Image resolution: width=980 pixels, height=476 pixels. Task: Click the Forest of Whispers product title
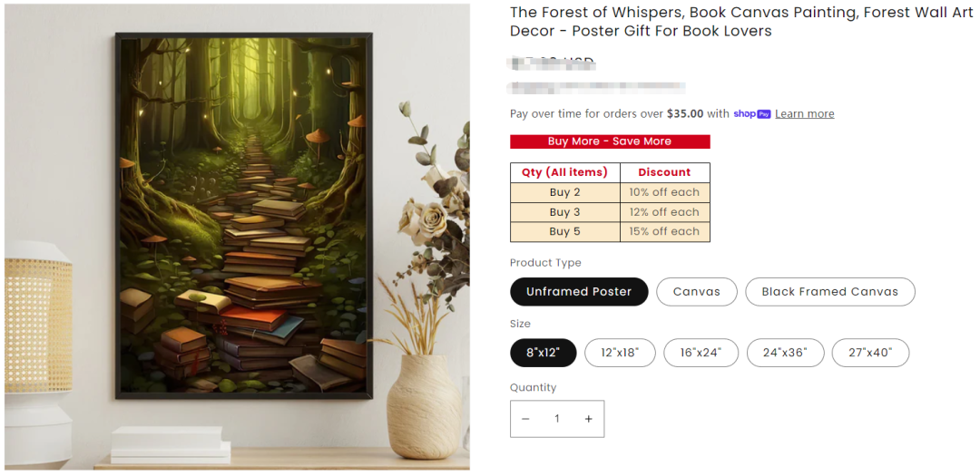[741, 21]
